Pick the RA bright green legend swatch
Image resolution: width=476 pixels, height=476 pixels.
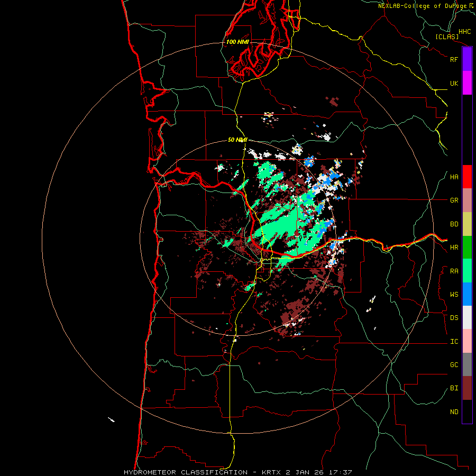(x=467, y=271)
